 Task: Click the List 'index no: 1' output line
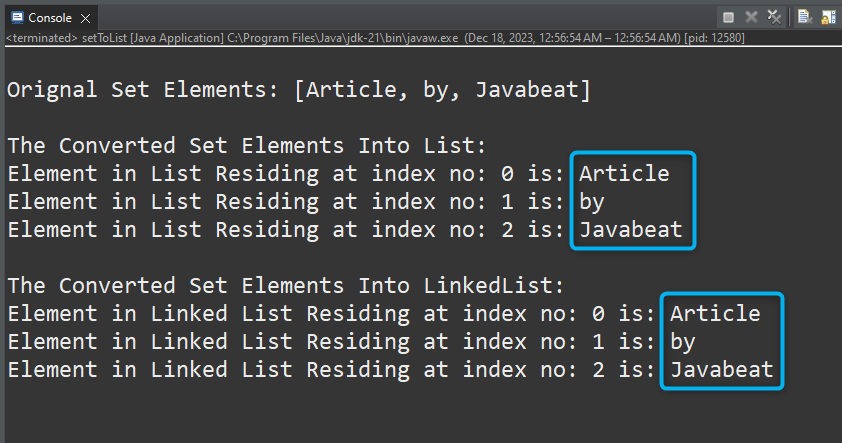pyautogui.click(x=306, y=202)
